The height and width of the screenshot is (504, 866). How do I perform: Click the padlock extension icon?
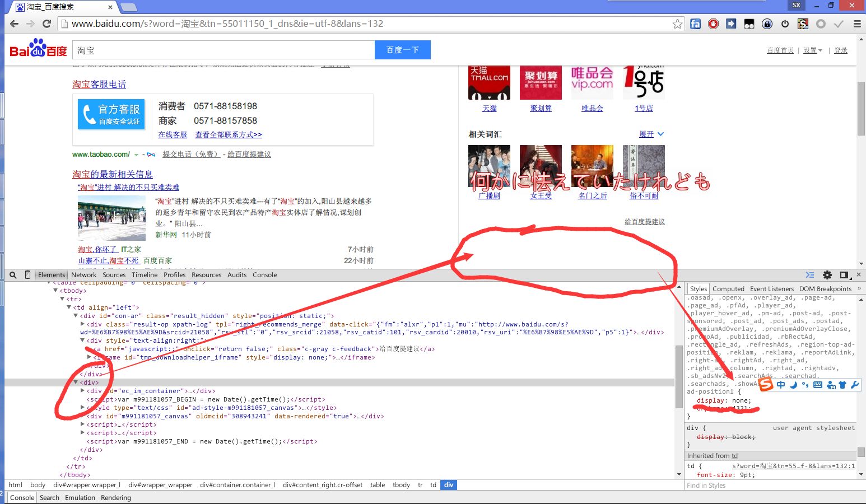tap(767, 24)
